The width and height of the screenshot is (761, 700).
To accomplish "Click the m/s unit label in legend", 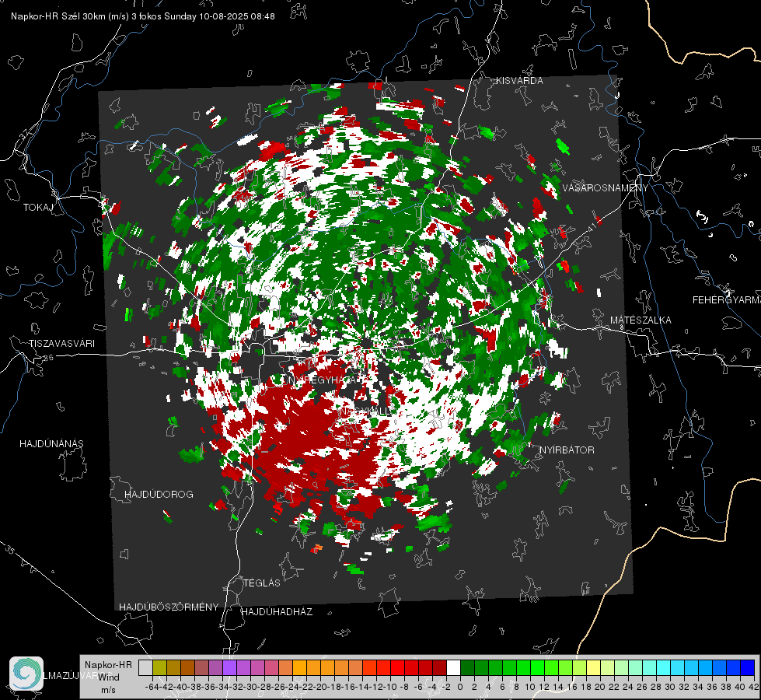I will click(x=108, y=690).
